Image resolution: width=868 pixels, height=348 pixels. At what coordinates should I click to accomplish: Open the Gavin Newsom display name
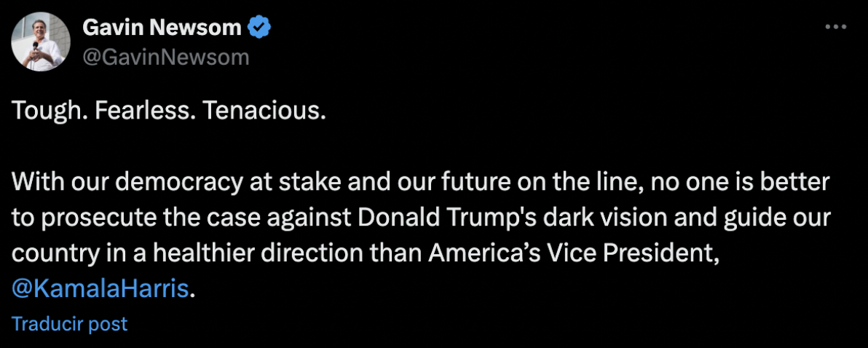point(162,28)
